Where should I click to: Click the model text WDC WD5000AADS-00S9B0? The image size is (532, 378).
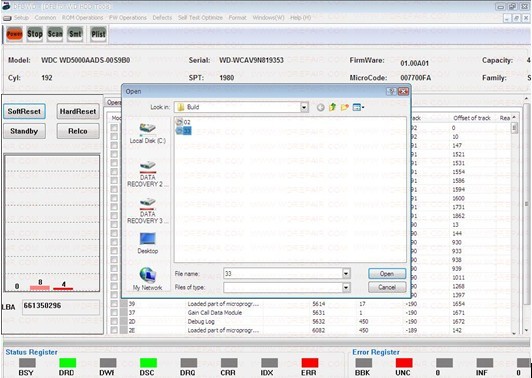click(x=86, y=60)
